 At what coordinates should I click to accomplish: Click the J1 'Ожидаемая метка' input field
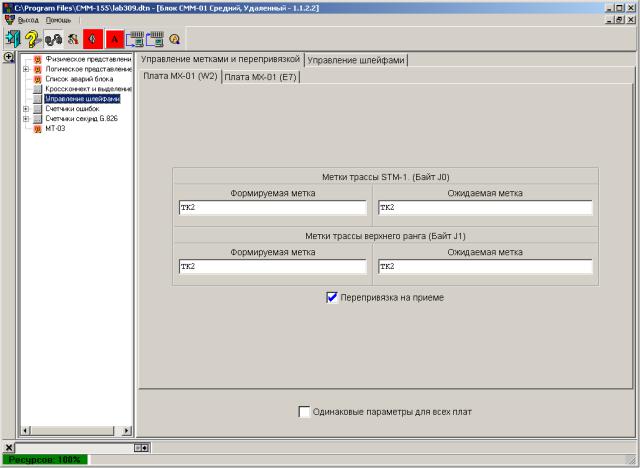tap(485, 267)
